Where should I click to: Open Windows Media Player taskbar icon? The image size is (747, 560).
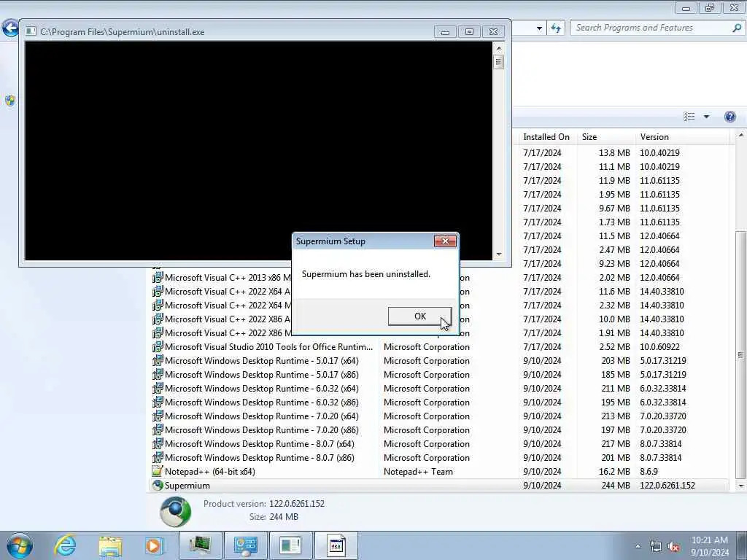[154, 545]
